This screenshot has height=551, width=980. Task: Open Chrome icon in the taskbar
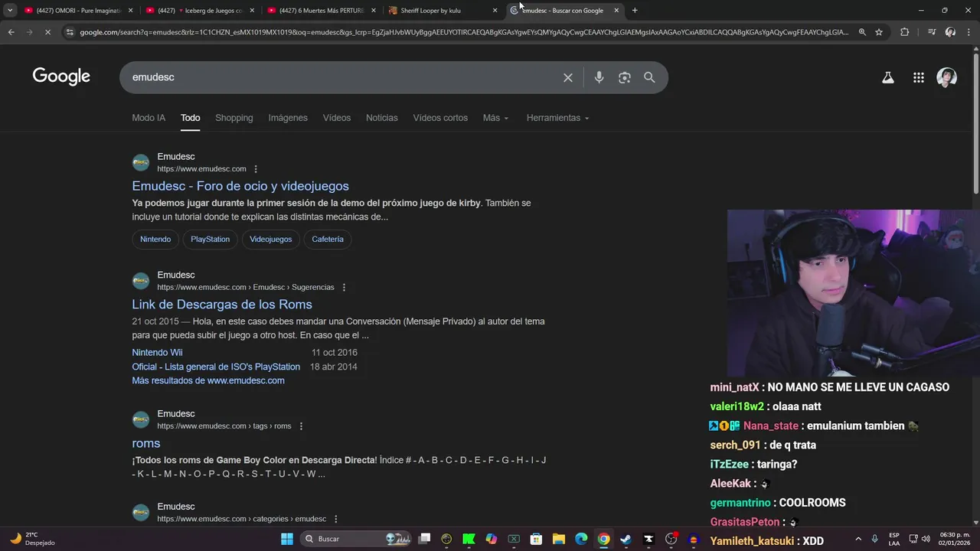[x=603, y=539]
